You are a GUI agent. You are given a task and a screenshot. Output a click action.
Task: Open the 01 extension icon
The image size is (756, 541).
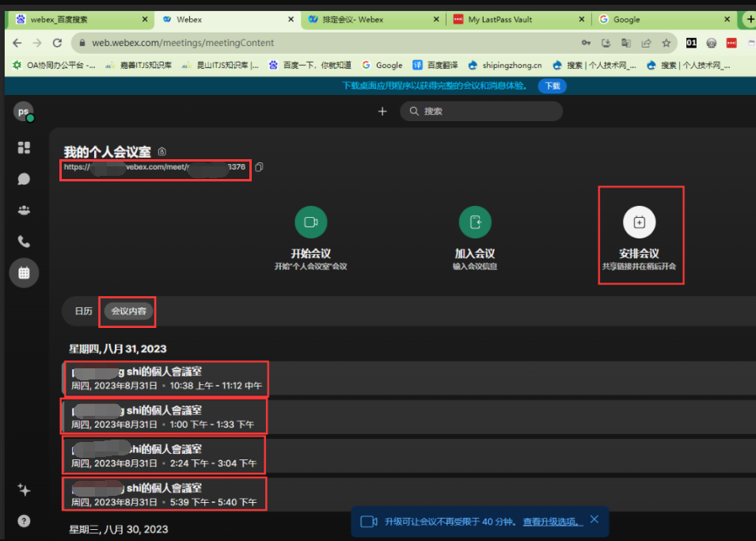tap(691, 43)
